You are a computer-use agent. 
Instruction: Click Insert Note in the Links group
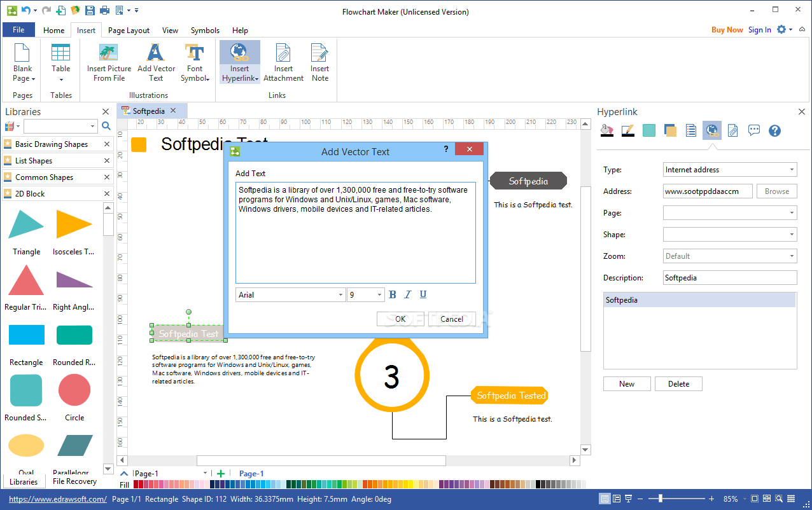[x=320, y=63]
